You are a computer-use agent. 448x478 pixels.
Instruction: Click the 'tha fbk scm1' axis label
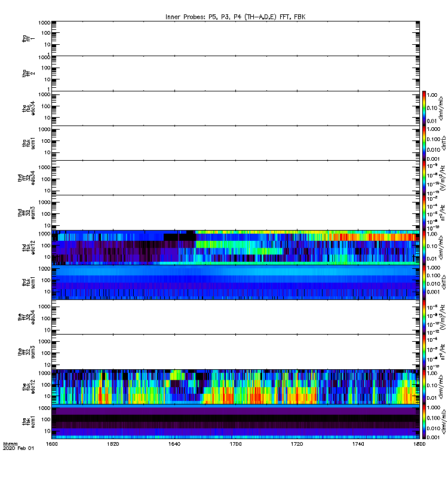pos(29,143)
